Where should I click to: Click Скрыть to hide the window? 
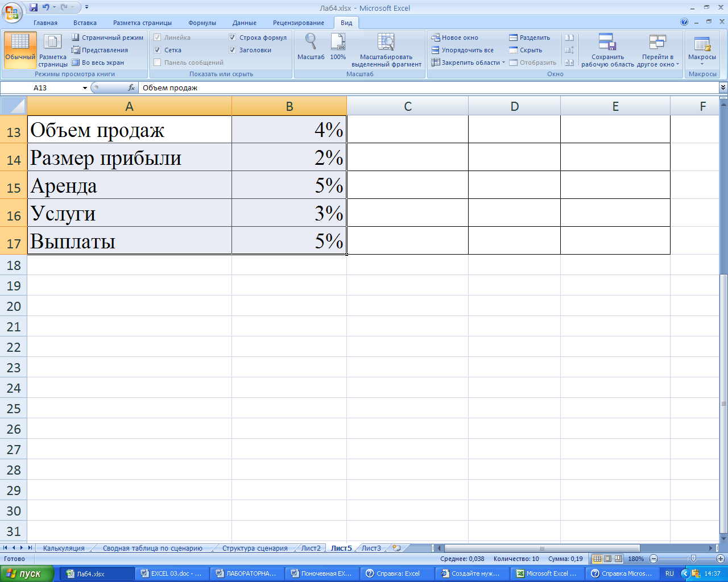(x=526, y=50)
